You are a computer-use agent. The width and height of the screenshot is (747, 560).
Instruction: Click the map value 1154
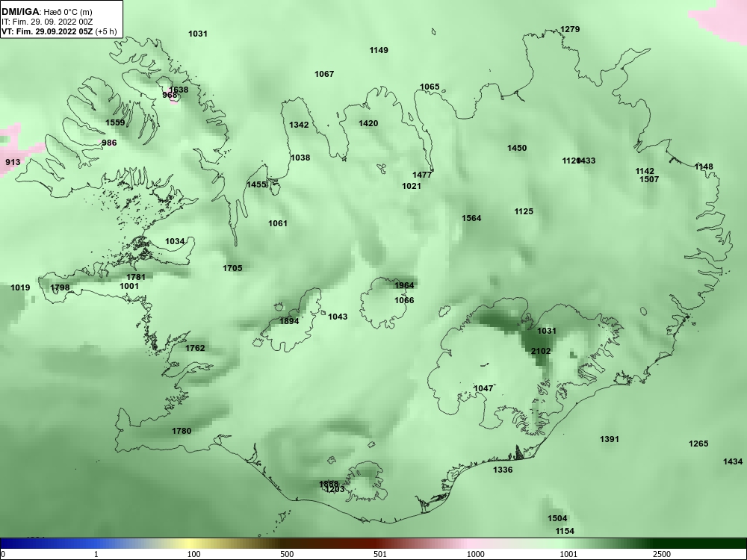(565, 531)
